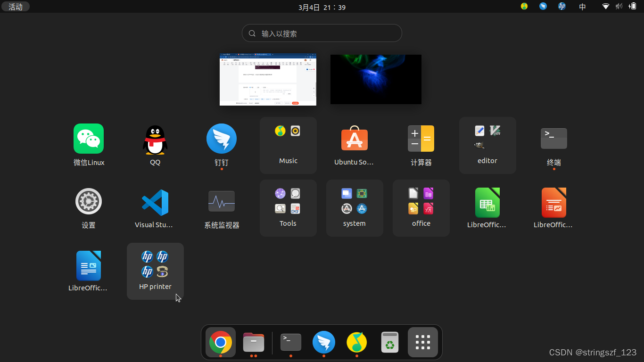Click the QQ Music tray icon
The width and height of the screenshot is (644, 362).
click(x=524, y=7)
